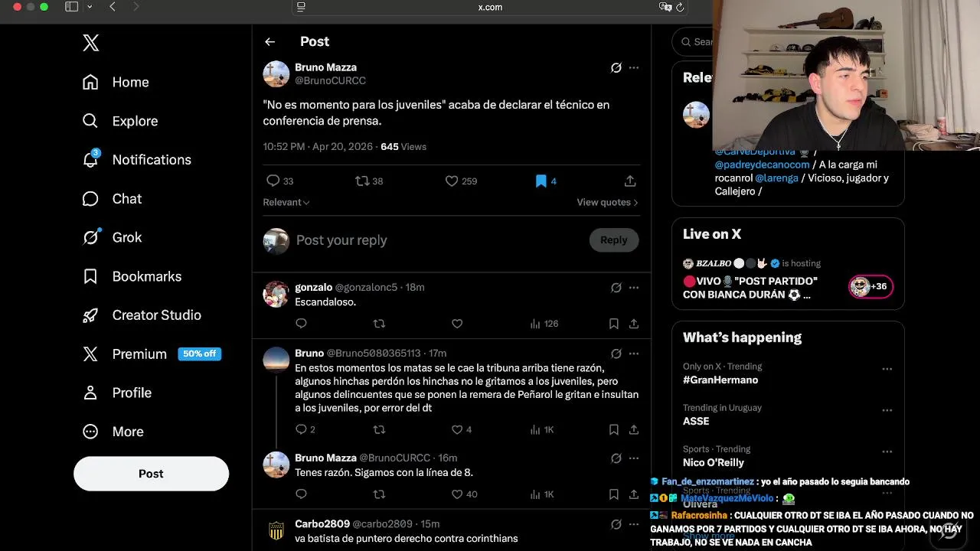Image resolution: width=980 pixels, height=551 pixels.
Task: Click the translate icon in address bar
Action: point(665,7)
